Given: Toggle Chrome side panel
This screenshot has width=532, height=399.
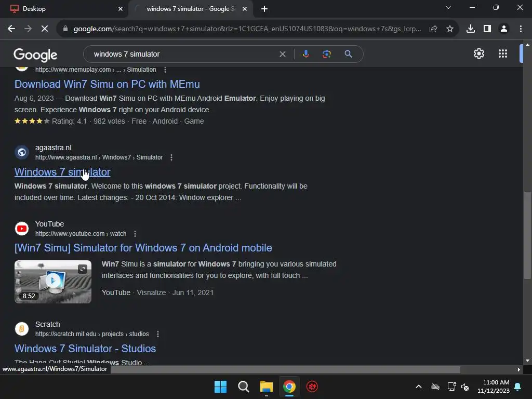Looking at the screenshot, I should (487, 29).
